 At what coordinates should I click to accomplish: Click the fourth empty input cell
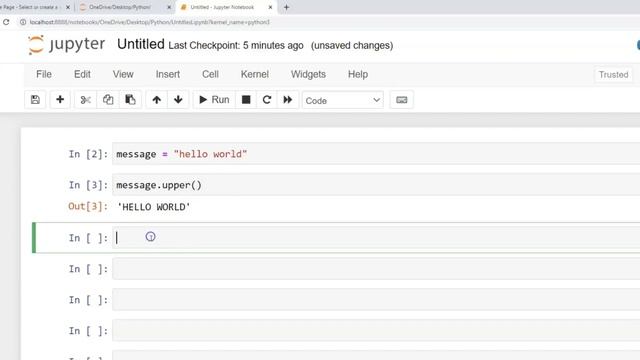pos(376,331)
